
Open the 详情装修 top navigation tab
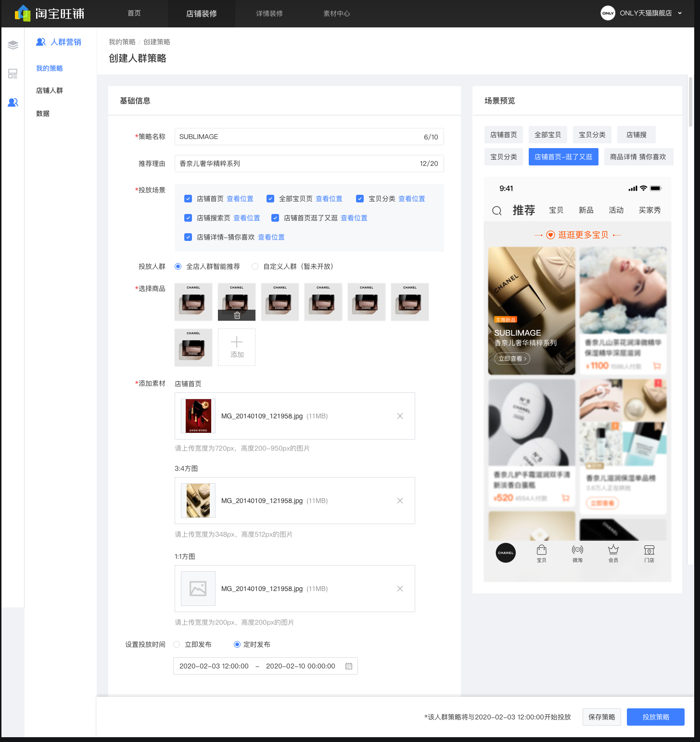tap(269, 13)
